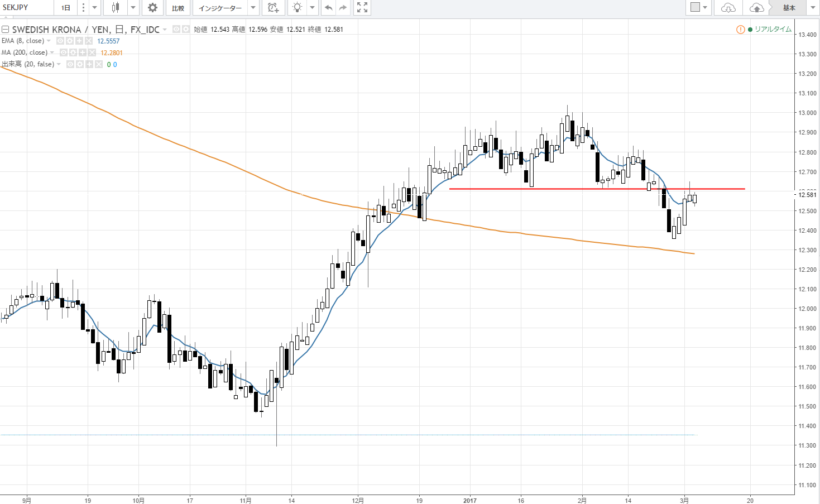Open the EMA (8, close) dropdown arrow
This screenshot has height=504, width=820.
49,41
